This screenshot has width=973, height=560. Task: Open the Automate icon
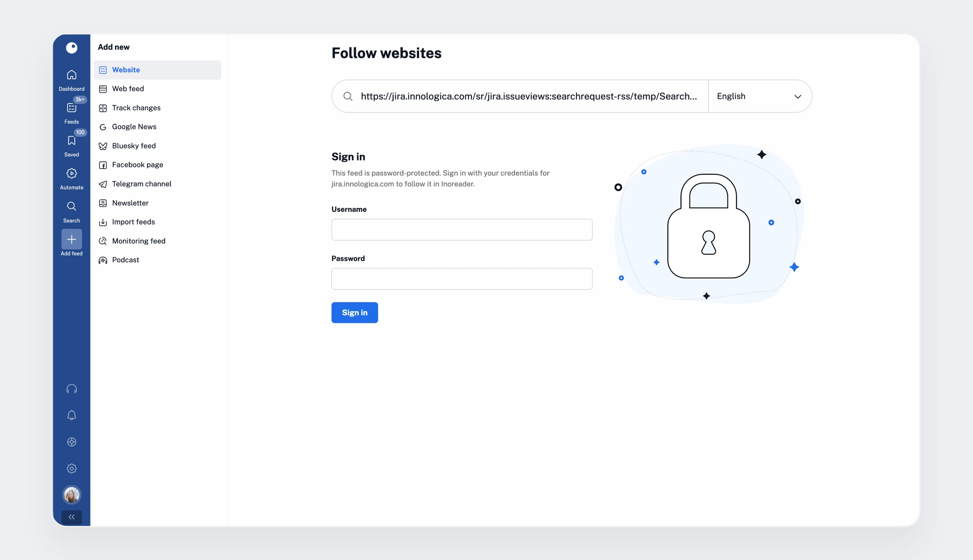(x=72, y=173)
